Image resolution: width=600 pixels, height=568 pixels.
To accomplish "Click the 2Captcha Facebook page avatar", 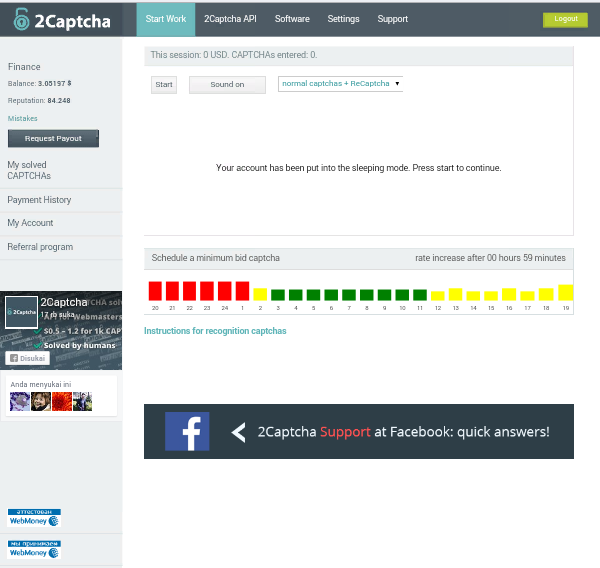I will pos(21,312).
